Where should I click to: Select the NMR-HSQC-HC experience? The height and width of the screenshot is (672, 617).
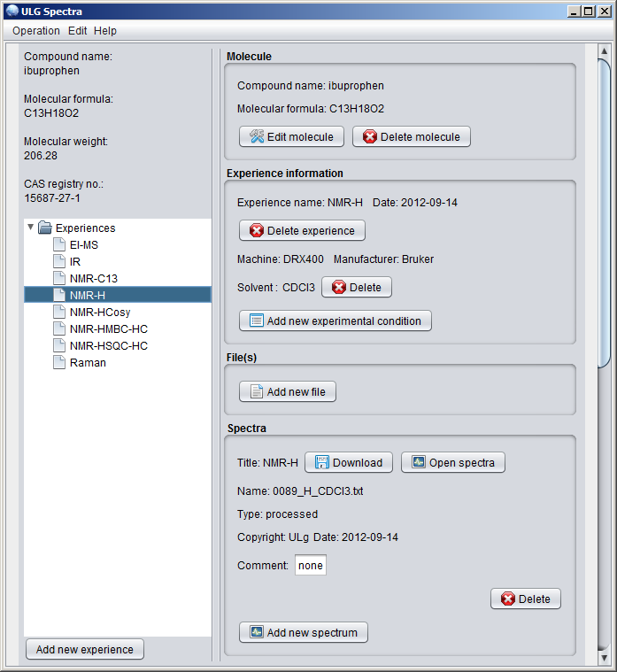coord(108,345)
